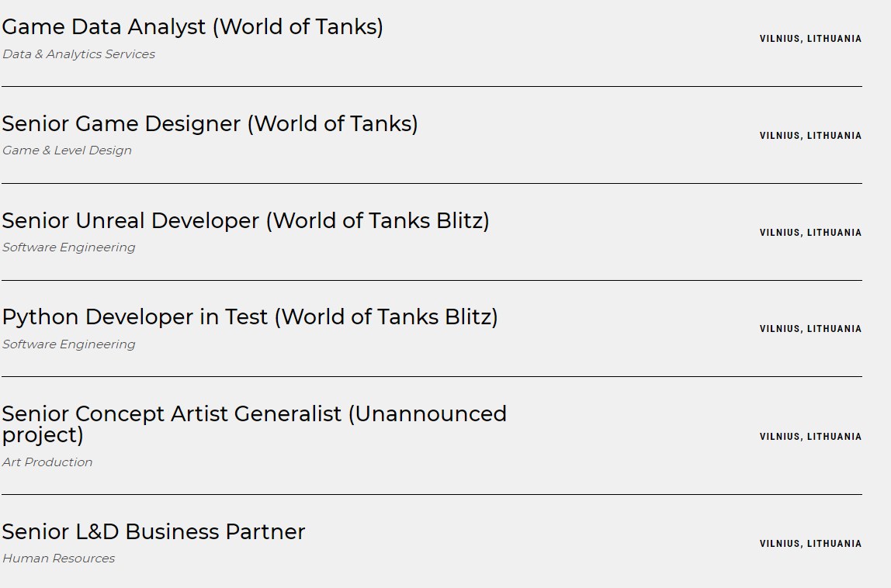Click the word 'project)' in Concept Artist title
Screen dimensions: 891x588
(x=43, y=436)
